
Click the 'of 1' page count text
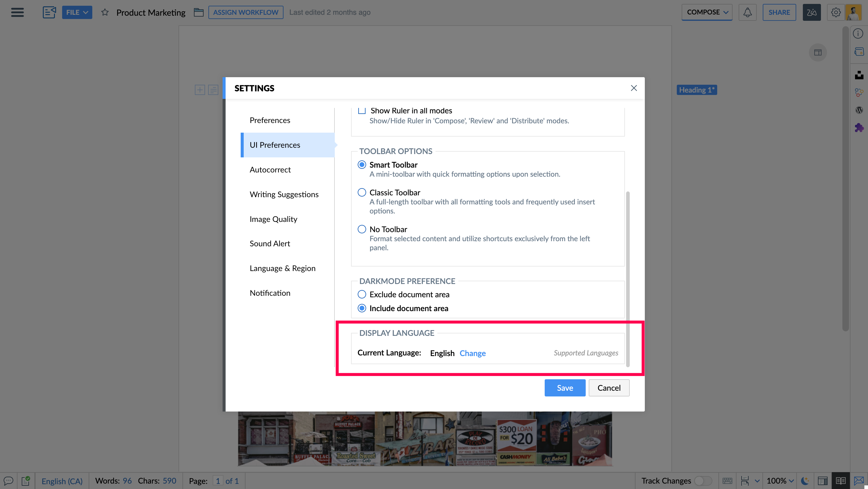tap(232, 481)
